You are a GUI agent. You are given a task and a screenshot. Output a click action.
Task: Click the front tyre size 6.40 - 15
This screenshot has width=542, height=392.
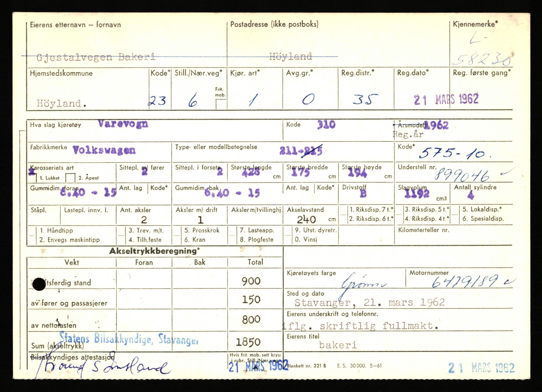pos(89,192)
